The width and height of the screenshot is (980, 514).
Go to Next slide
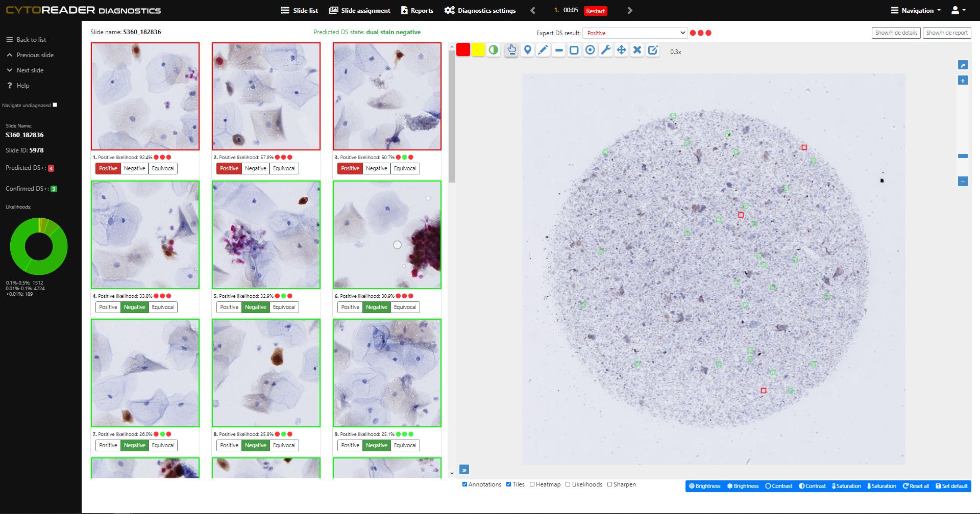[25, 70]
